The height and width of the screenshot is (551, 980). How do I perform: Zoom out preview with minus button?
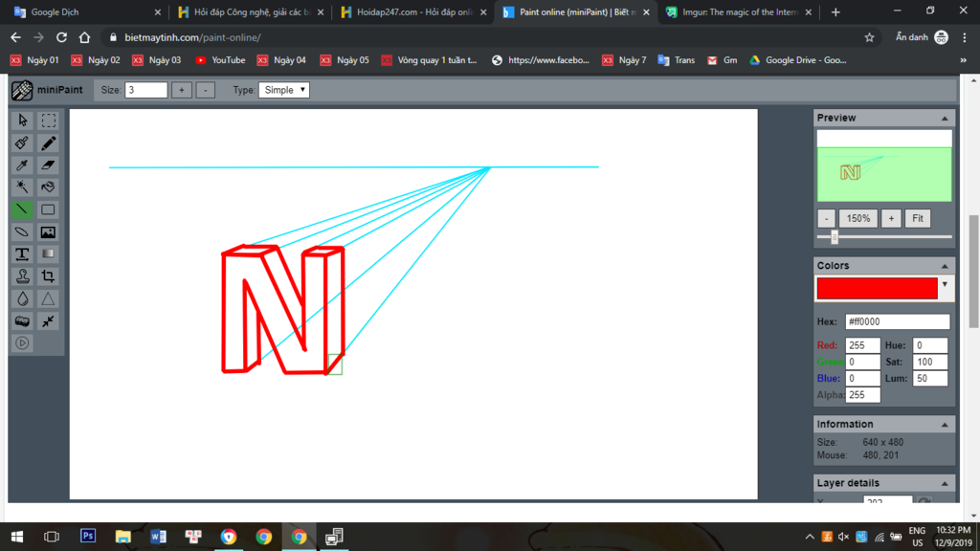pyautogui.click(x=826, y=219)
